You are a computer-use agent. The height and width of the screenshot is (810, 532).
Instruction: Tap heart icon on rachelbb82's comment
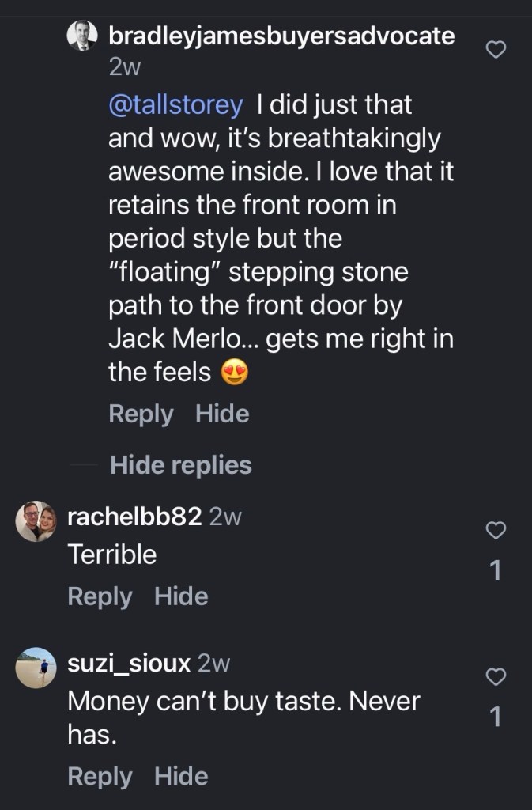(495, 531)
